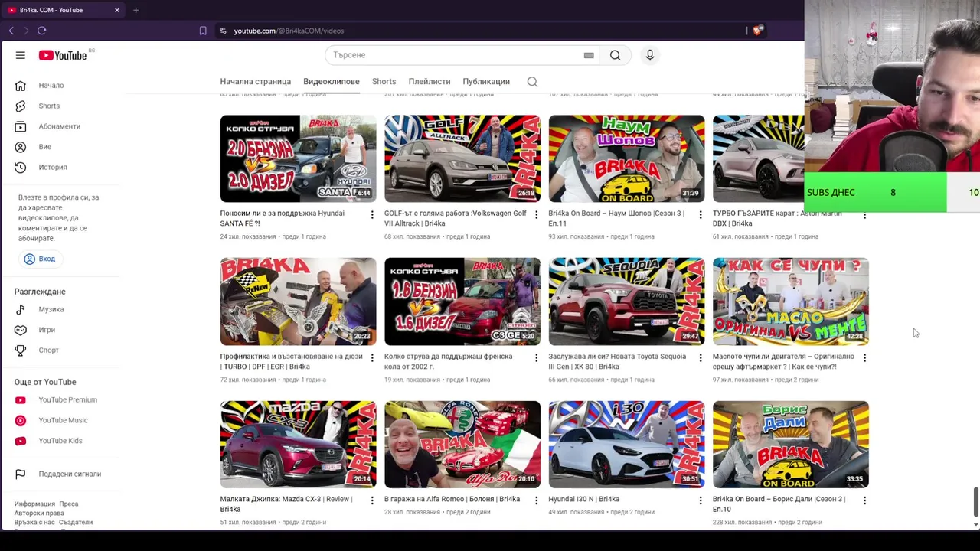Viewport: 980px width, 551px height.
Task: Open video title Hyundai I30 N | Bri4ka
Action: tap(584, 499)
